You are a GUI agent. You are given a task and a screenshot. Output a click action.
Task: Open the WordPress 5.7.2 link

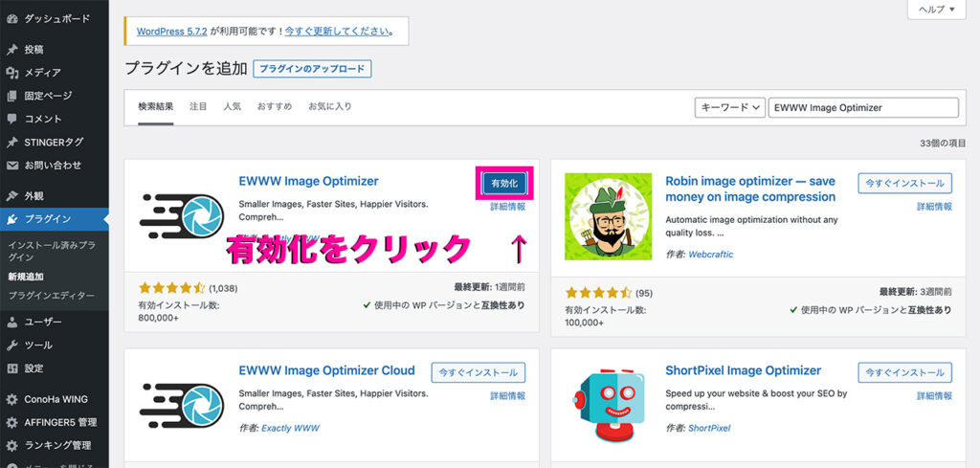pyautogui.click(x=172, y=31)
